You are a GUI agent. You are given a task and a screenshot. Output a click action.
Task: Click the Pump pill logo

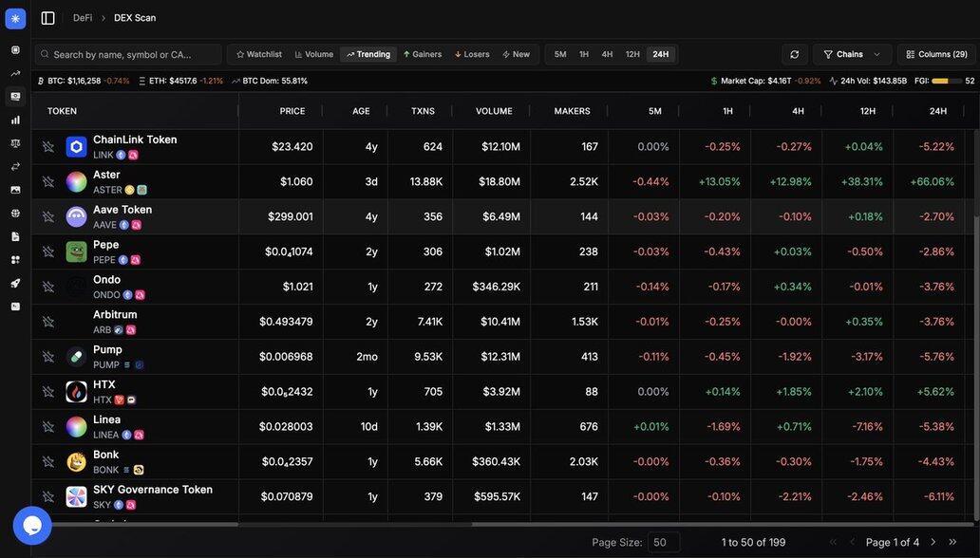76,357
